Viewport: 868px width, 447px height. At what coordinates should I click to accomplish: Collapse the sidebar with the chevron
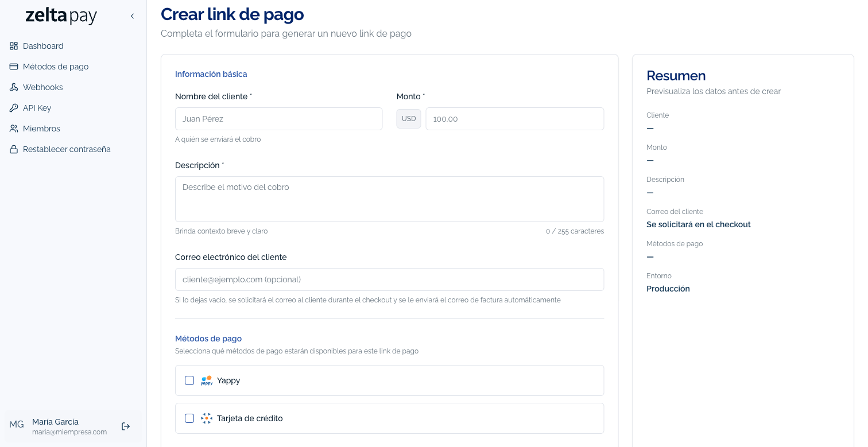(x=133, y=16)
